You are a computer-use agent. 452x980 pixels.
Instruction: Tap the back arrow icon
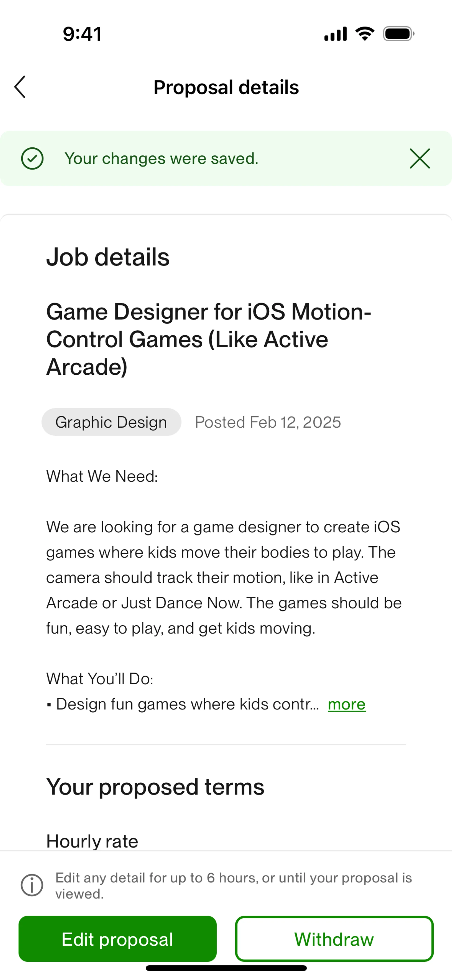click(20, 87)
